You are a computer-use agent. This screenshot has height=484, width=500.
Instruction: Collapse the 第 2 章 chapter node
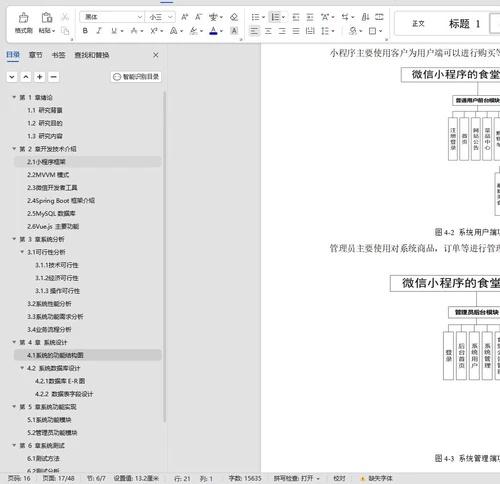pyautogui.click(x=14, y=149)
